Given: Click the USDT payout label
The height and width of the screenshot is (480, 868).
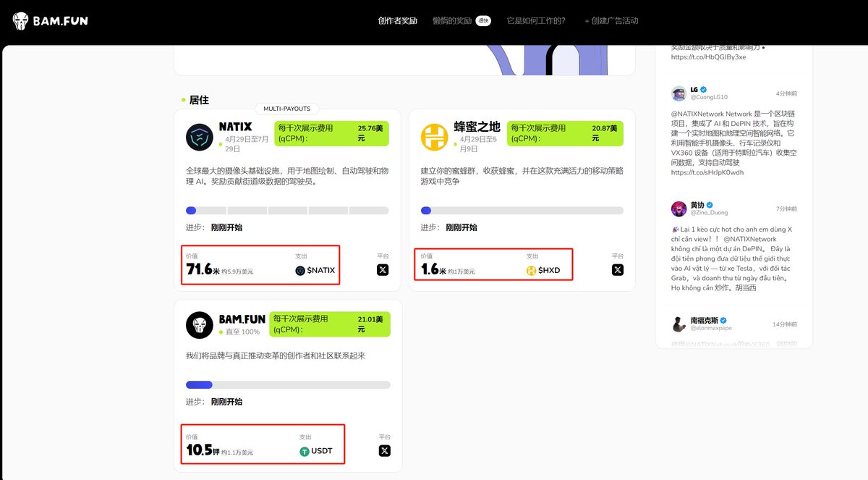Looking at the screenshot, I should pyautogui.click(x=322, y=452).
